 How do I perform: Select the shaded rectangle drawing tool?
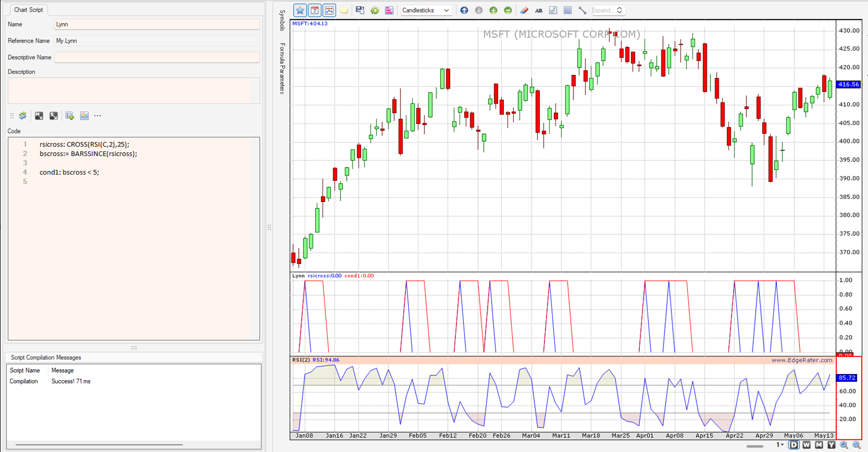(x=568, y=10)
